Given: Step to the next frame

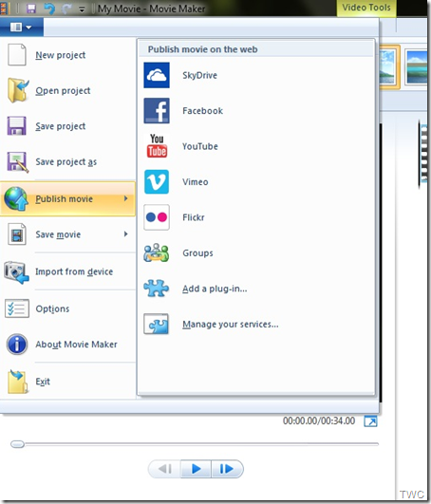Looking at the screenshot, I should (227, 469).
